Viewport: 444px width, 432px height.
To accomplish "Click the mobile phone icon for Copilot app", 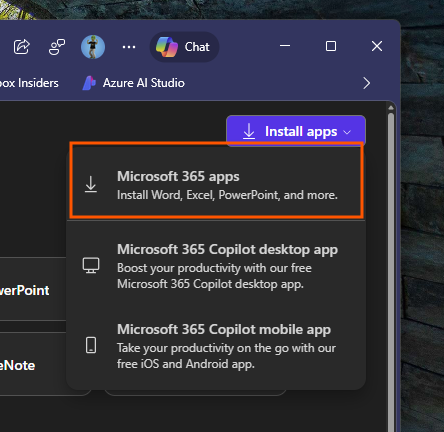I will click(91, 345).
